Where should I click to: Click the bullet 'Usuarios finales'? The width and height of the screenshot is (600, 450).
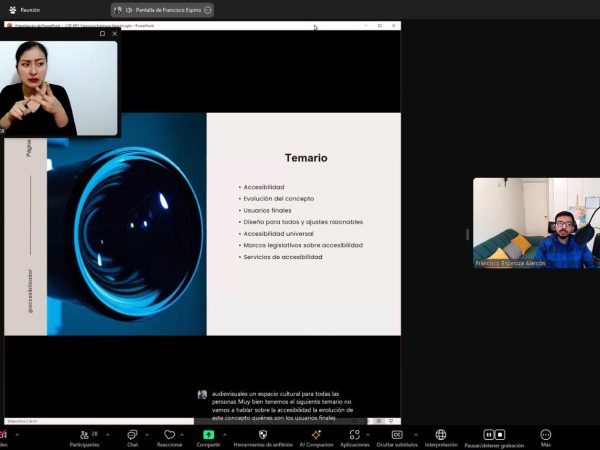[x=267, y=210]
